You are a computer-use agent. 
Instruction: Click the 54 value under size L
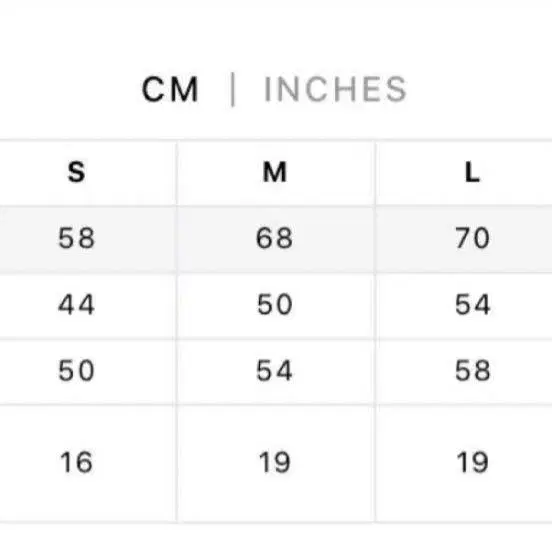tap(472, 304)
